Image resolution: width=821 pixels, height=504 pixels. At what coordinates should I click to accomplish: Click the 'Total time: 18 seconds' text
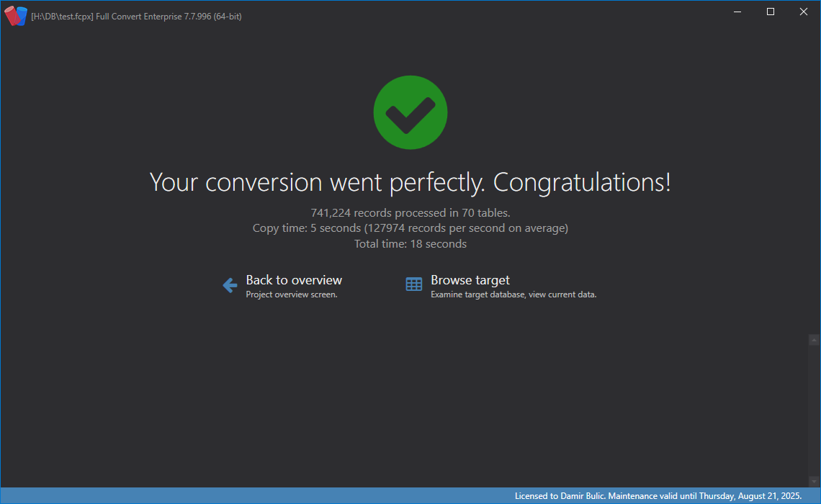[x=410, y=244]
